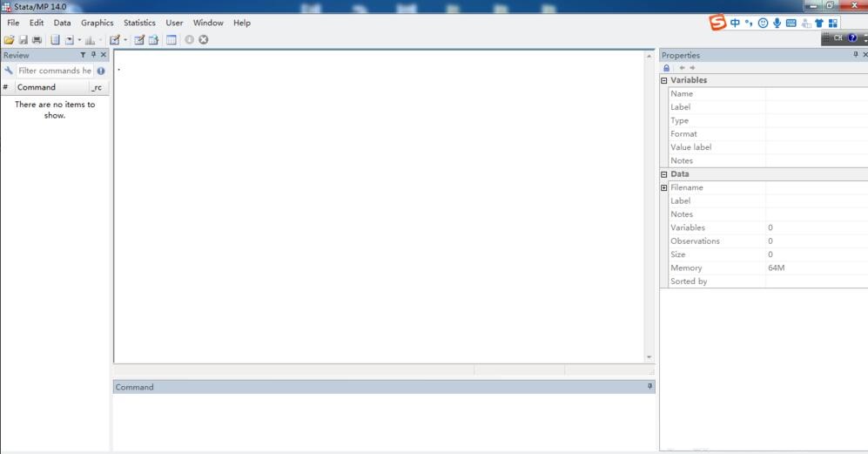Open the Data Browser icon
This screenshot has width=868, height=454.
point(153,40)
